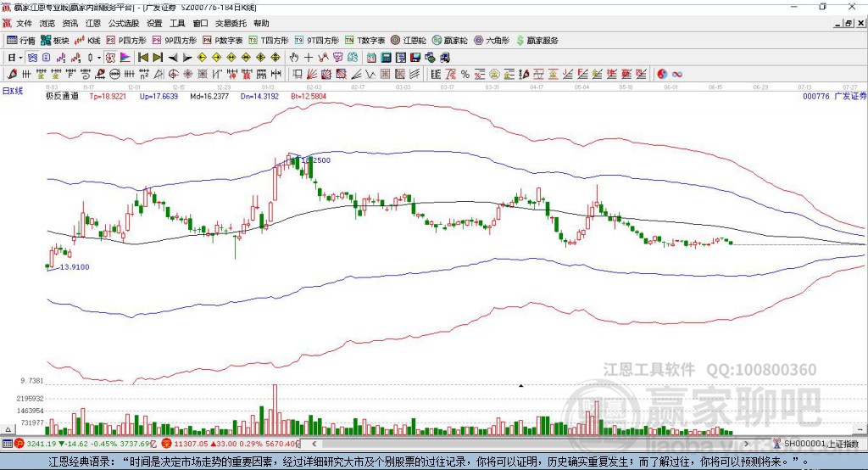
Task: Open the 江恩 menu
Action: pyautogui.click(x=93, y=23)
